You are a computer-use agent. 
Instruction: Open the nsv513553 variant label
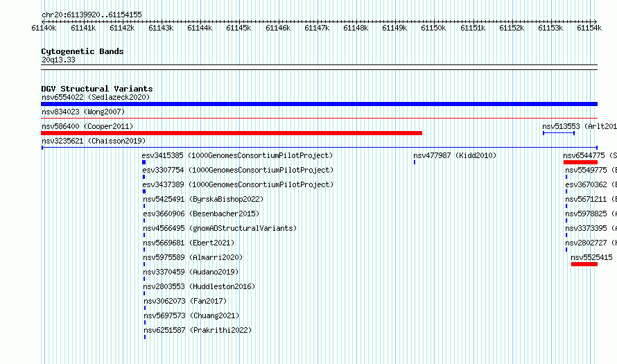point(580,126)
